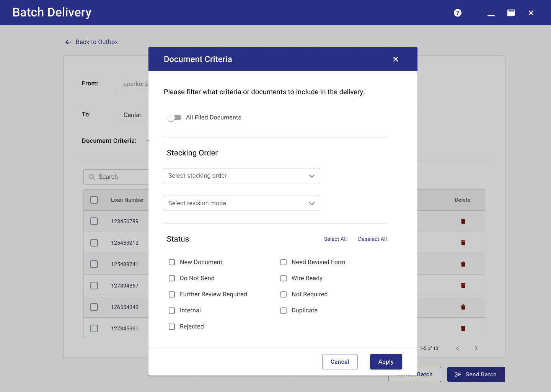Click loan number 125453212
The image size is (551, 392).
[x=125, y=243]
